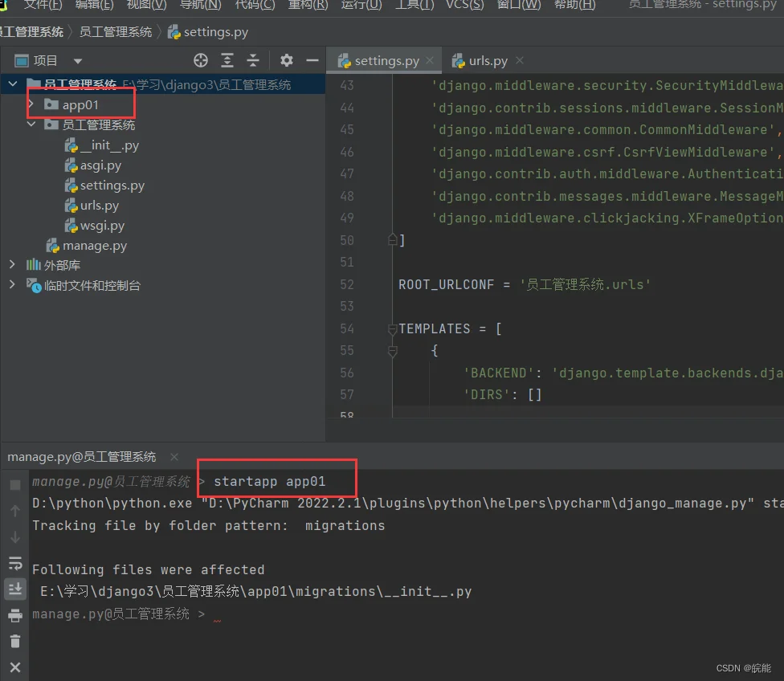Viewport: 784px width, 681px height.
Task: Click fold end marker at line 50
Action: tap(393, 240)
